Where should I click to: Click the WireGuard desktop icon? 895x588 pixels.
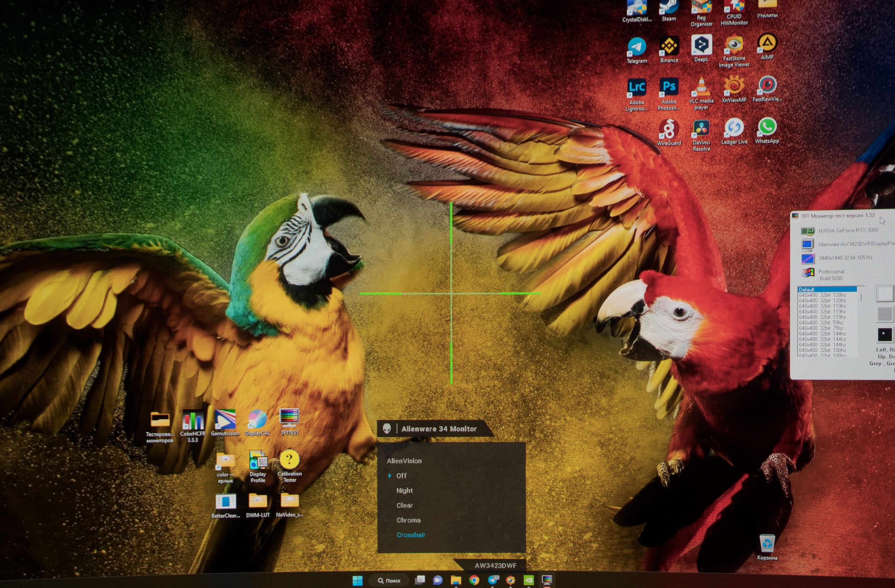[x=669, y=129]
